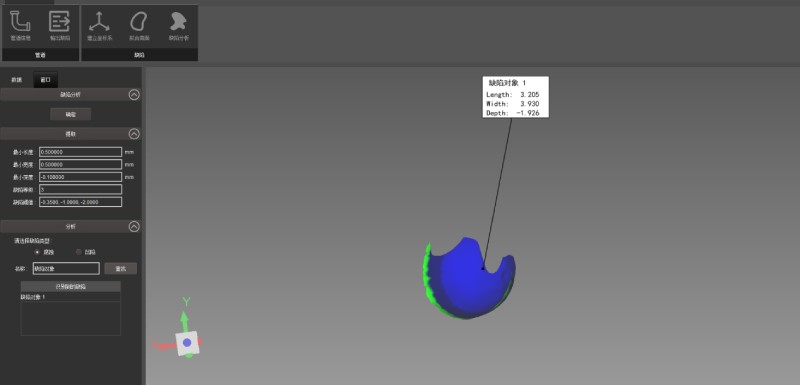Switch to the highlighted window tab

tap(45, 80)
